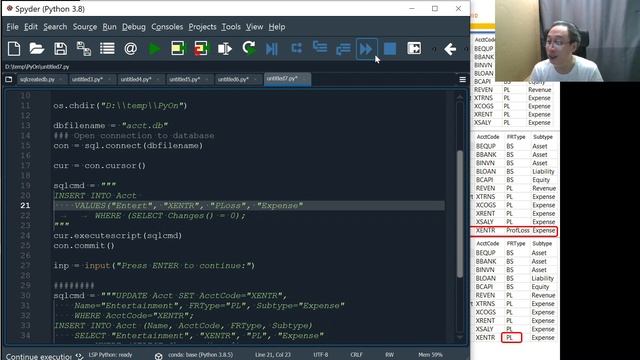This screenshot has width=640, height=360.
Task: Click the file path D:\temp\PyOn\untitled7.py
Action: coord(37,67)
